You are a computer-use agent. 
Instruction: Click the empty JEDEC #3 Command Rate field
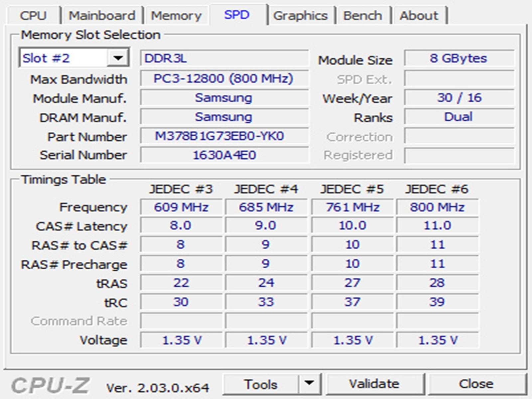point(181,321)
